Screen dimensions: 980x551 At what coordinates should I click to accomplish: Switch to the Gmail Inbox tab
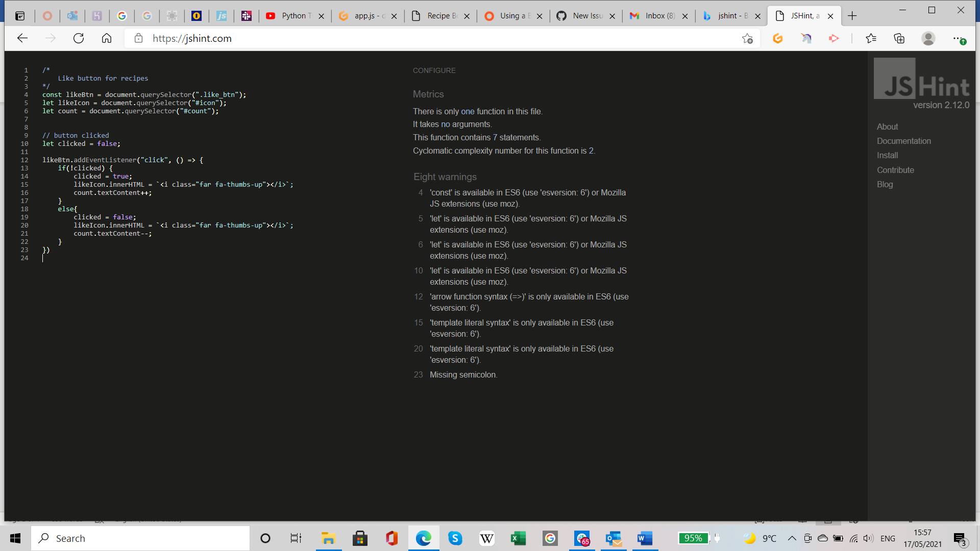coord(658,16)
